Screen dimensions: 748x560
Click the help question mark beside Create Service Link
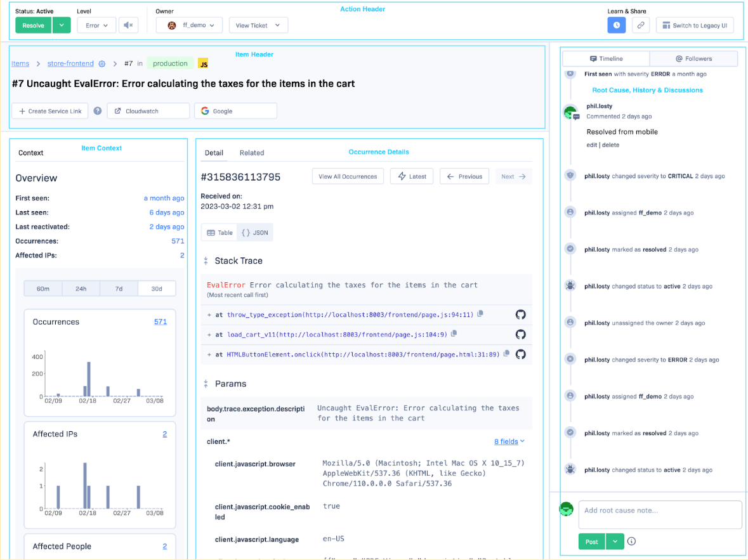(98, 111)
